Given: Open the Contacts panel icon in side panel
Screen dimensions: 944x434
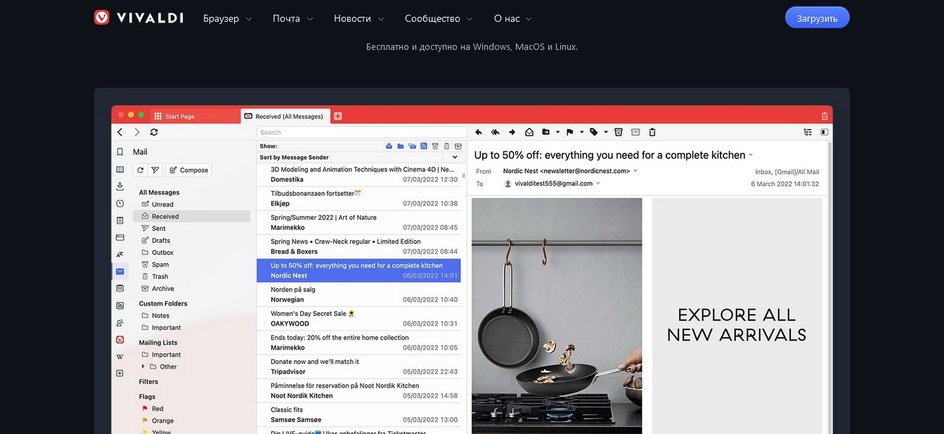Looking at the screenshot, I should (x=120, y=323).
